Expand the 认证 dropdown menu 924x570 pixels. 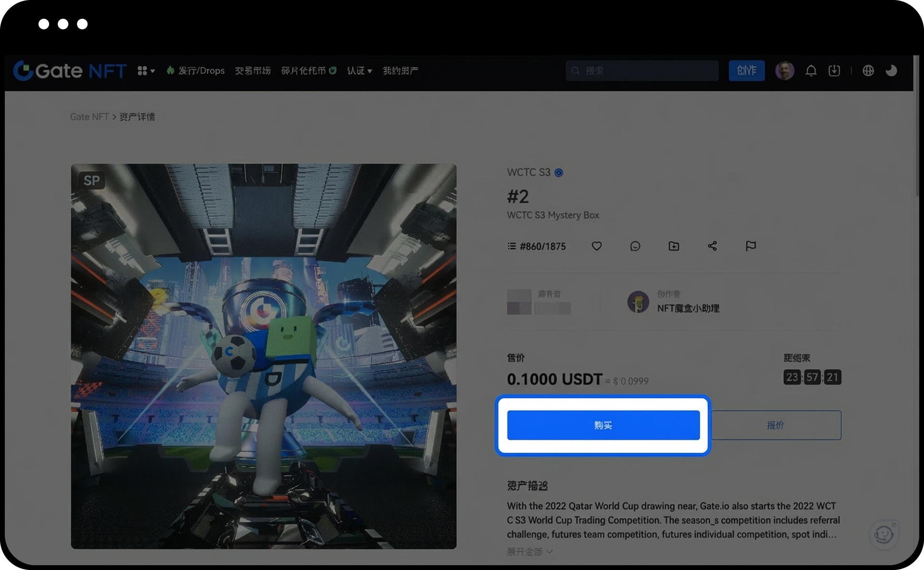coord(359,71)
